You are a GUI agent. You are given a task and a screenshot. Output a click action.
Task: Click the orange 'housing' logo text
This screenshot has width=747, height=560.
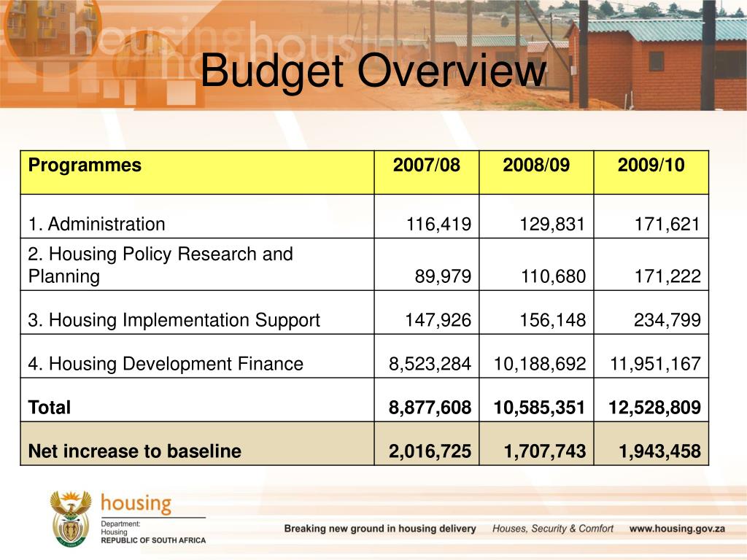click(136, 505)
